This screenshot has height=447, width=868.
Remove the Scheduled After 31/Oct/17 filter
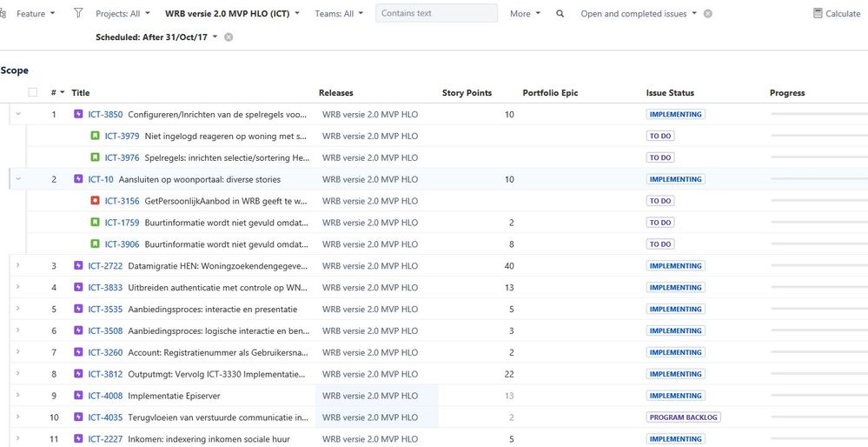(228, 37)
